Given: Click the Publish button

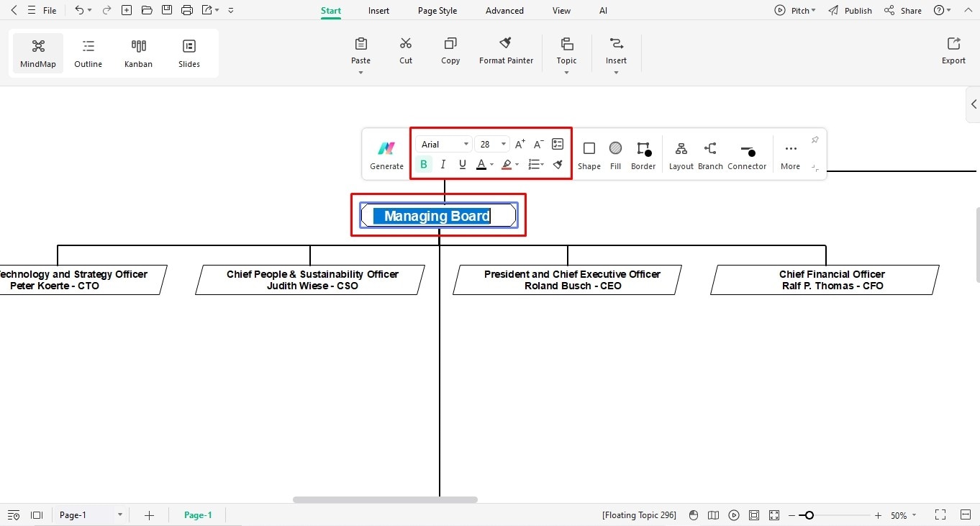Looking at the screenshot, I should point(850,11).
